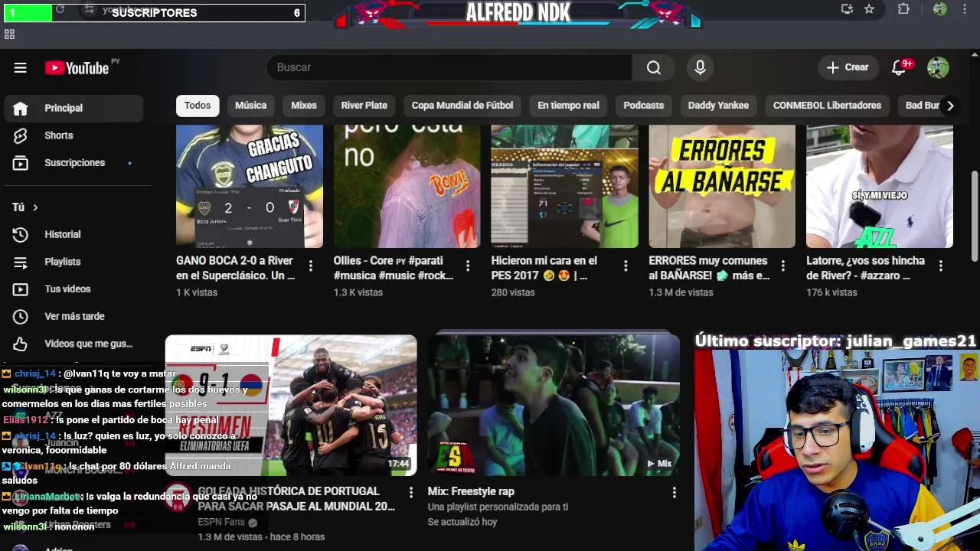The image size is (980, 551).
Task: Open options for Latorre short
Action: [x=940, y=266]
